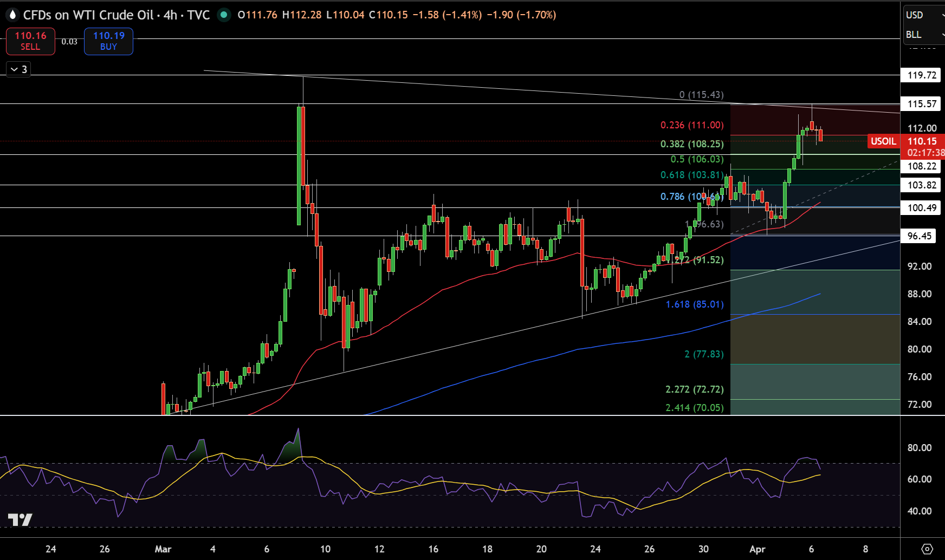The width and height of the screenshot is (945, 560).
Task: Click the Mar date on time axis
Action: (163, 549)
